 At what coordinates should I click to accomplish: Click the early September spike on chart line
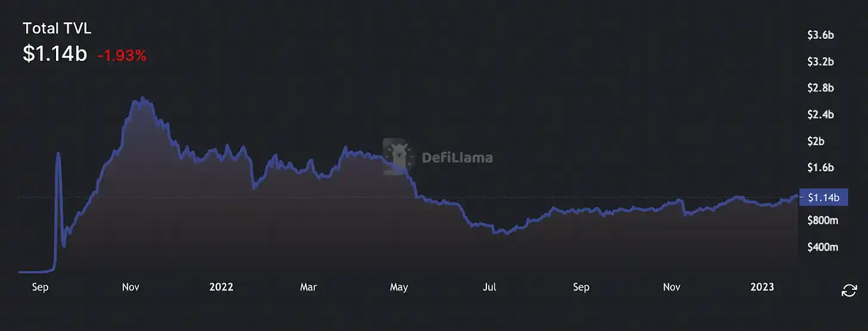coord(58,153)
